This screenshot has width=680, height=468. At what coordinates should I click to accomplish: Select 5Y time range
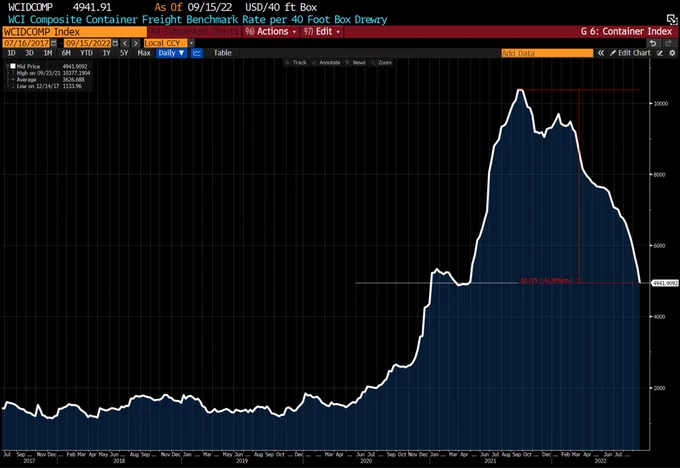(124, 53)
